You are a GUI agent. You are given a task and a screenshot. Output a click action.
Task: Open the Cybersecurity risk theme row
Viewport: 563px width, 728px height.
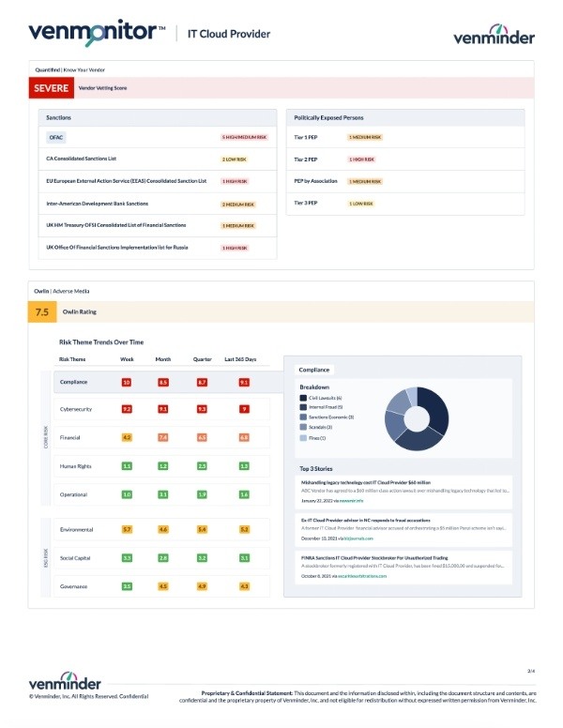tap(76, 409)
